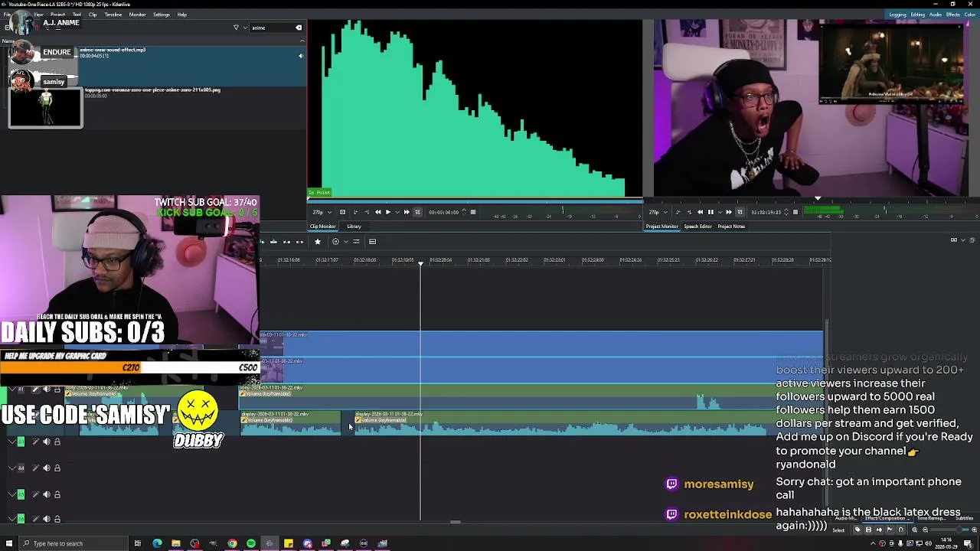Screen dimensions: 980x551
Task: Fast forward in the Clip Monitor
Action: pyautogui.click(x=407, y=212)
